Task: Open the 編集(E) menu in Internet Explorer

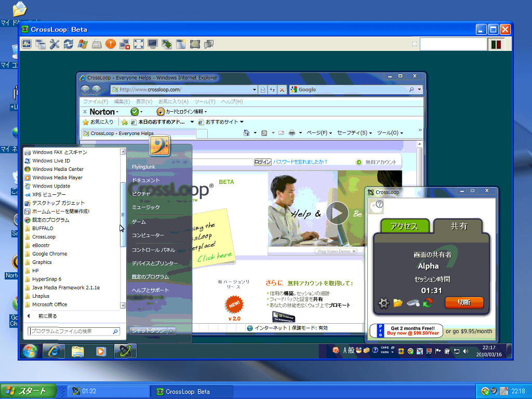Action: pos(122,101)
